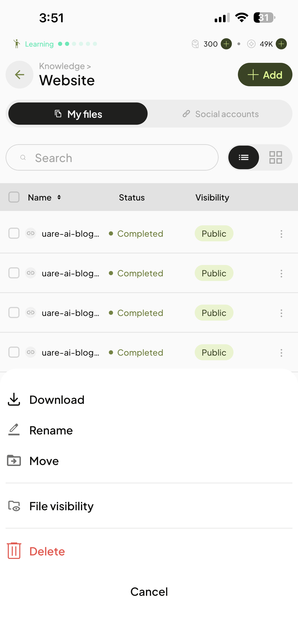298x644 pixels.
Task: Tick the first uare-ai-blog file checkbox
Action: [x=14, y=233]
